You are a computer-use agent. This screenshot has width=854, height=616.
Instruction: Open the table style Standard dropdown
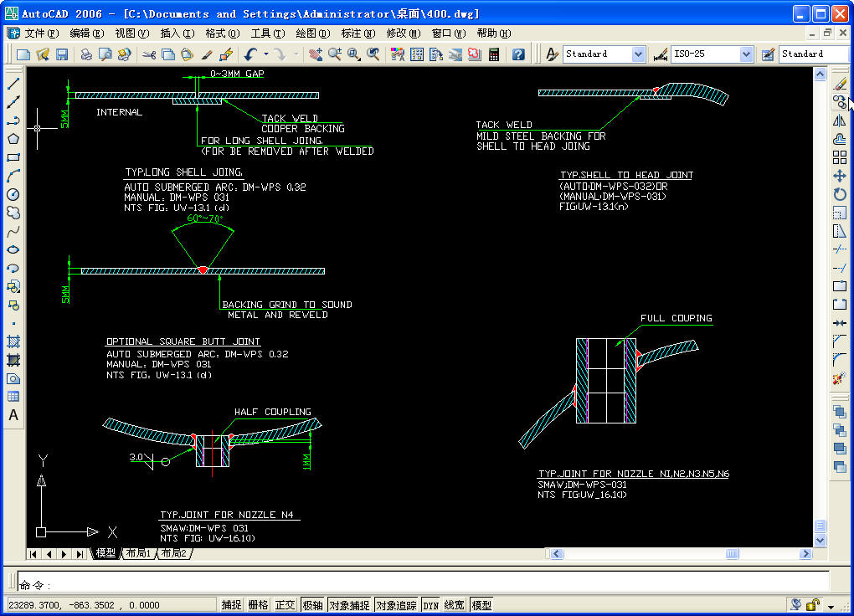(x=814, y=54)
